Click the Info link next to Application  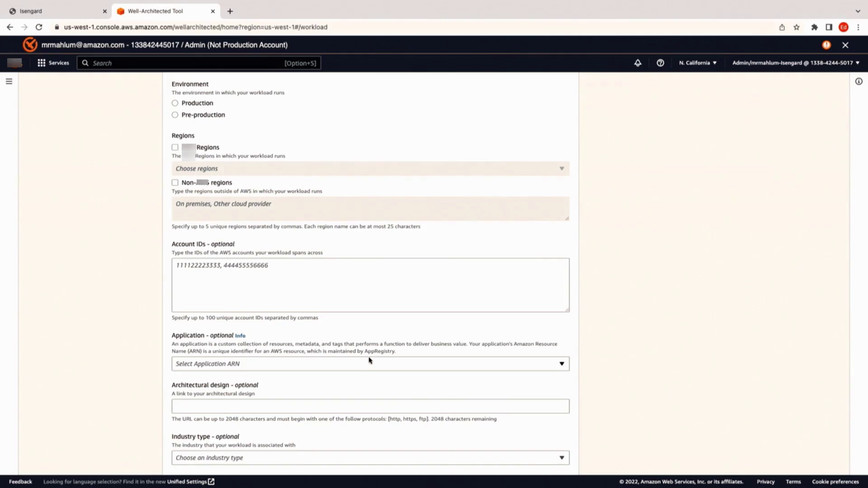pos(240,336)
